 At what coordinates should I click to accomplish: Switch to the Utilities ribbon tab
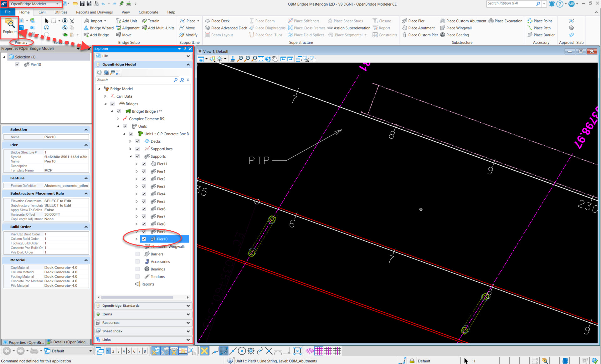pyautogui.click(x=61, y=12)
